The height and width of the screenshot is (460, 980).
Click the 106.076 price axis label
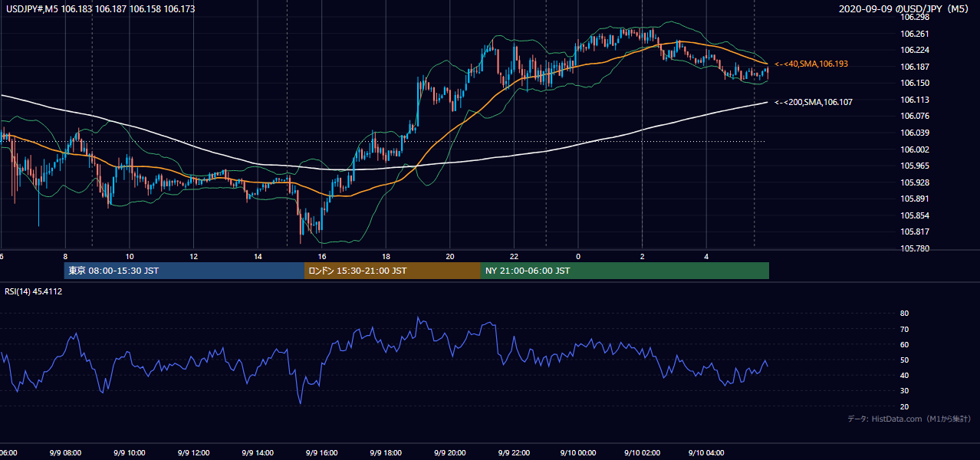915,116
